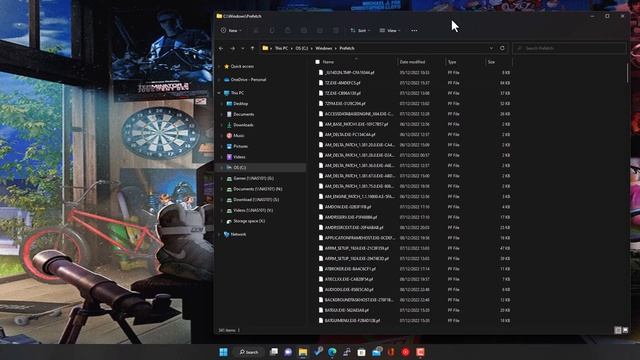Expand the Quick access tree node

click(219, 66)
